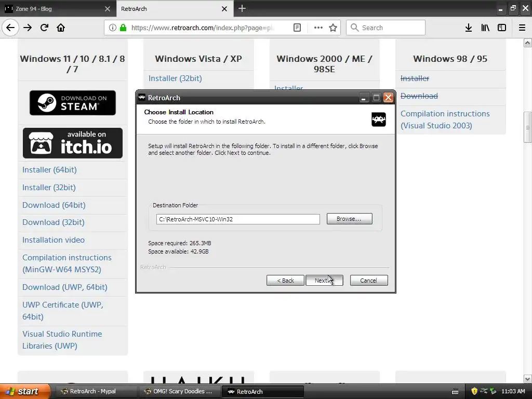The height and width of the screenshot is (399, 532).
Task: Restore down the browser window
Action: [x=513, y=8]
